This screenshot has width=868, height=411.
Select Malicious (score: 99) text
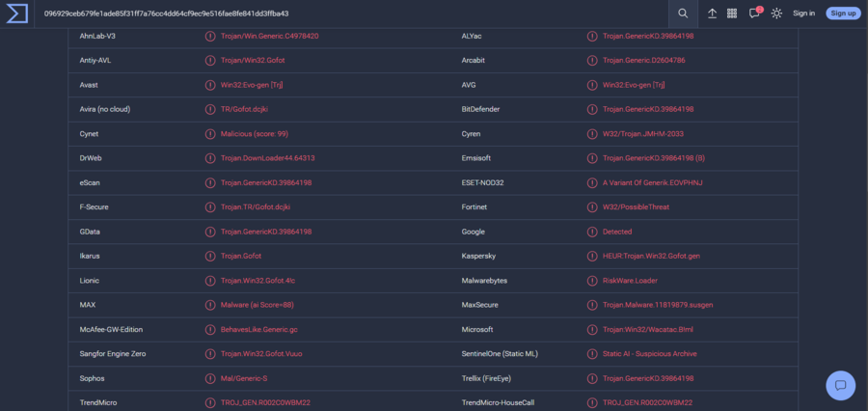click(255, 134)
